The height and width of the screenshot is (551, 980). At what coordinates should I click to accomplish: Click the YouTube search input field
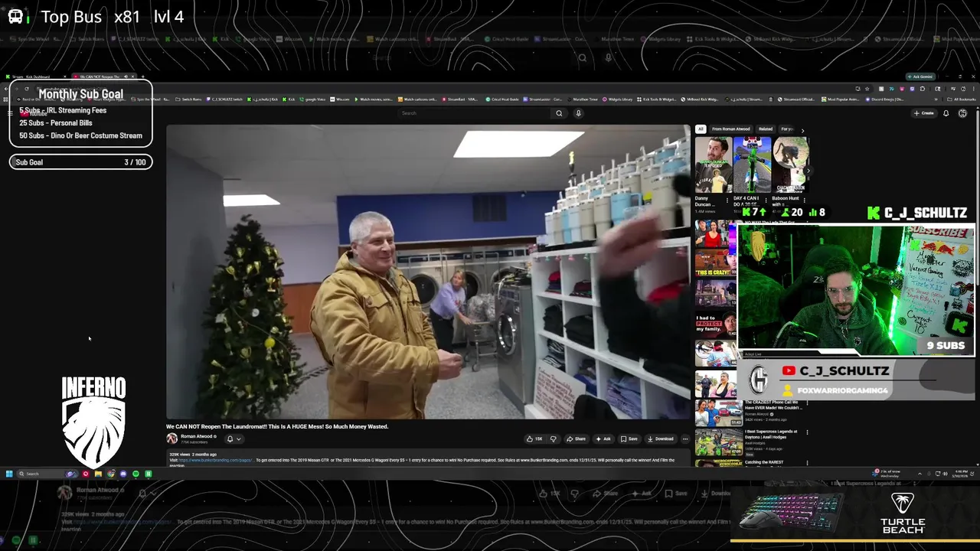(x=473, y=113)
